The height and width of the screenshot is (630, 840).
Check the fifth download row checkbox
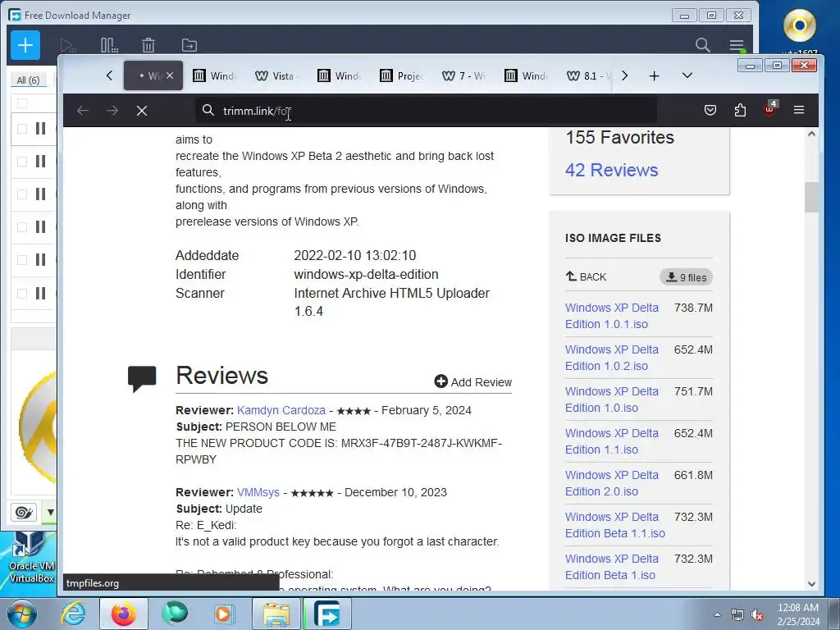[x=22, y=260]
